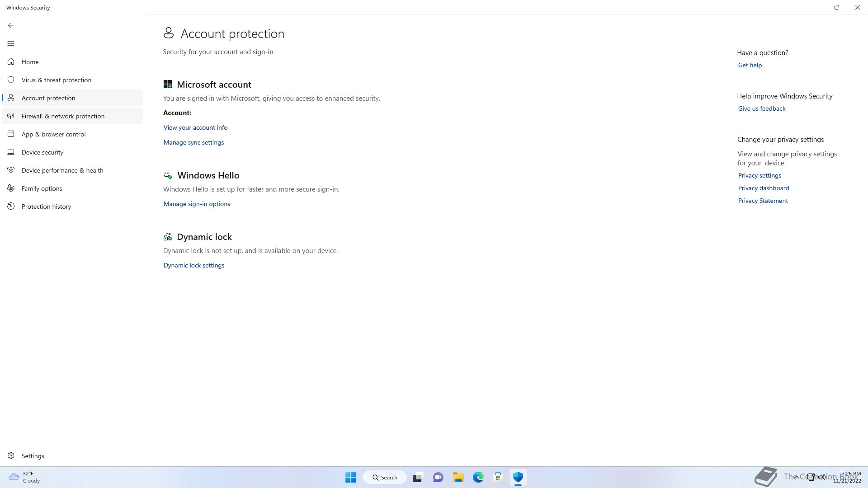Screen dimensions: 868x488
Task: Open Settings via the gear icon
Action: coord(11,456)
